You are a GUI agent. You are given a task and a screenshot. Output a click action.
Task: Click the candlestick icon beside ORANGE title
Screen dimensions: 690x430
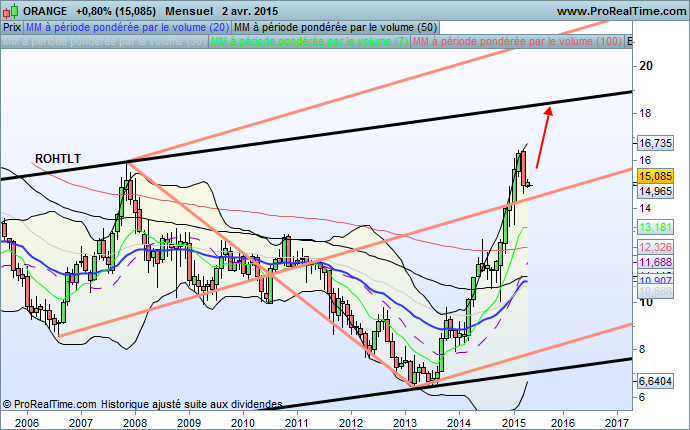coord(11,11)
